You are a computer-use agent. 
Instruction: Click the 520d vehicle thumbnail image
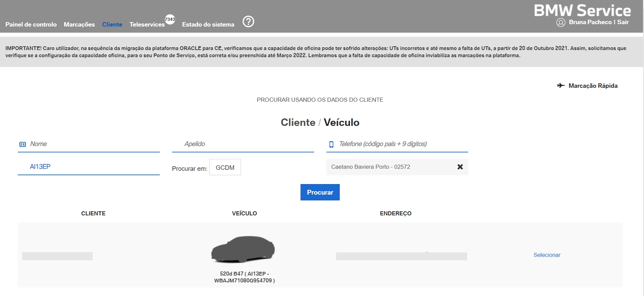(x=243, y=249)
